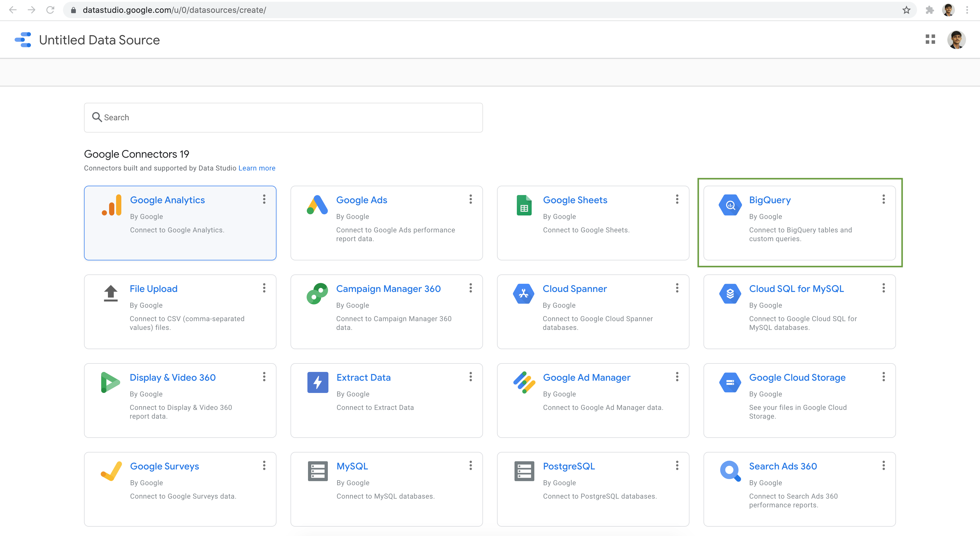Screen dimensions: 980x536
Task: Click "Connect to MySQL databases." description
Action: click(x=385, y=496)
